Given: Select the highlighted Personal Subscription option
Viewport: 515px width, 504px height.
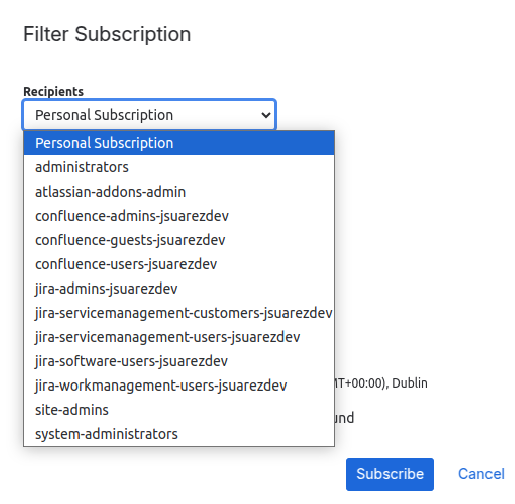Looking at the screenshot, I should [x=179, y=143].
